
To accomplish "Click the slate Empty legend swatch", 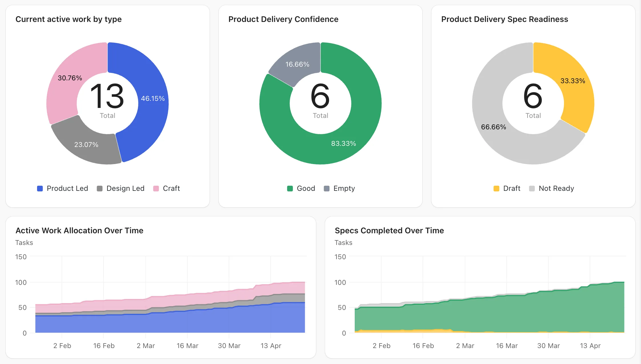I will 327,189.
